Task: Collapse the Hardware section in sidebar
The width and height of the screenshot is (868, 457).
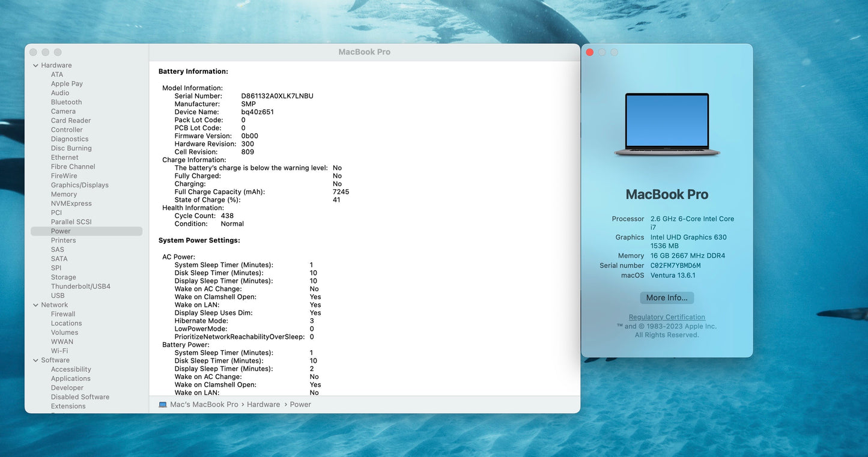Action: click(35, 65)
